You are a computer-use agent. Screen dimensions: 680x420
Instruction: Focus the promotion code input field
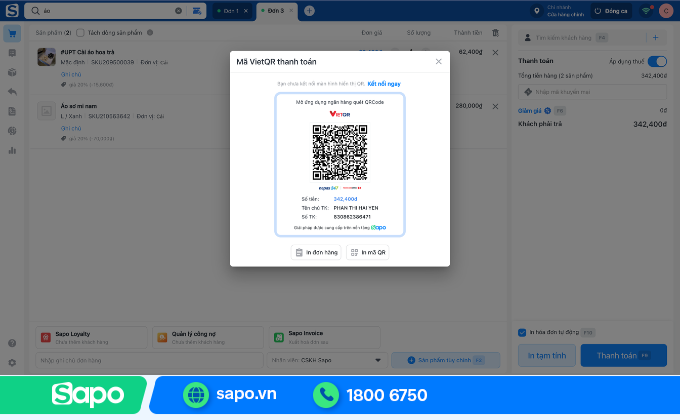click(x=592, y=92)
